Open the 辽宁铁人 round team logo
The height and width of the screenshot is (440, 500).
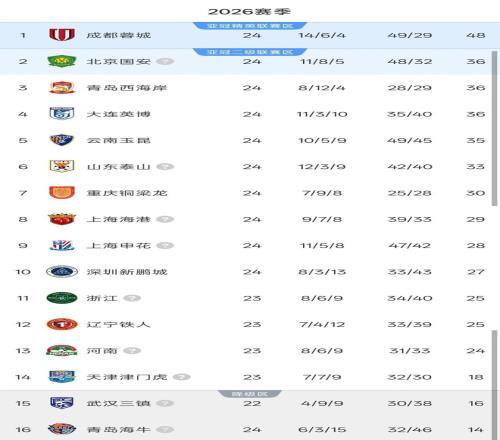[62, 324]
